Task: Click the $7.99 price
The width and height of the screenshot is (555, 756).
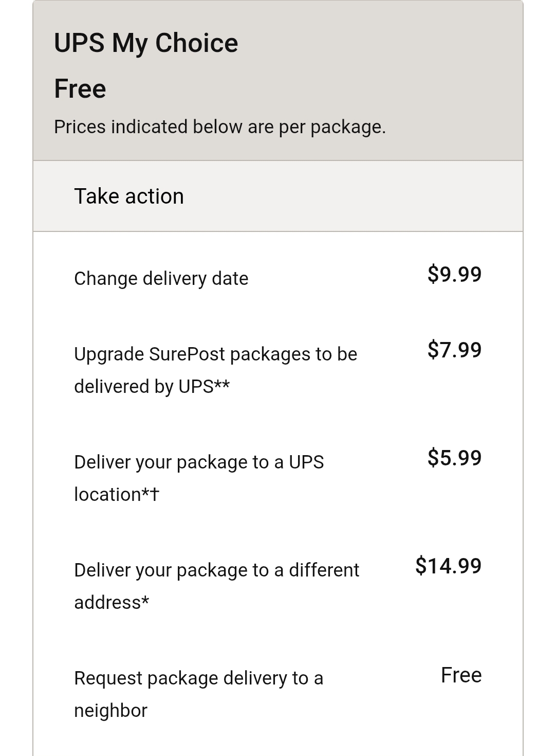Action: click(454, 350)
